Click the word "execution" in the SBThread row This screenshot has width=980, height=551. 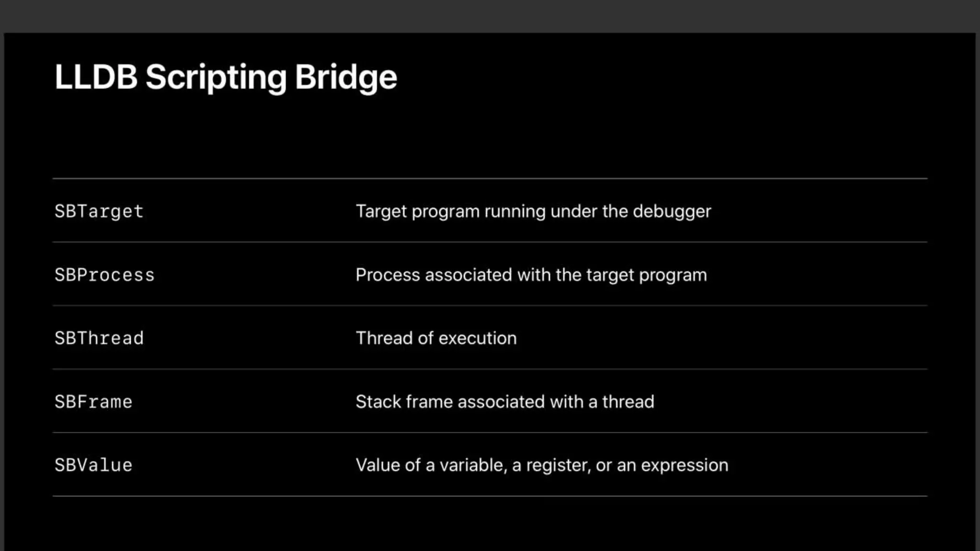pyautogui.click(x=478, y=338)
